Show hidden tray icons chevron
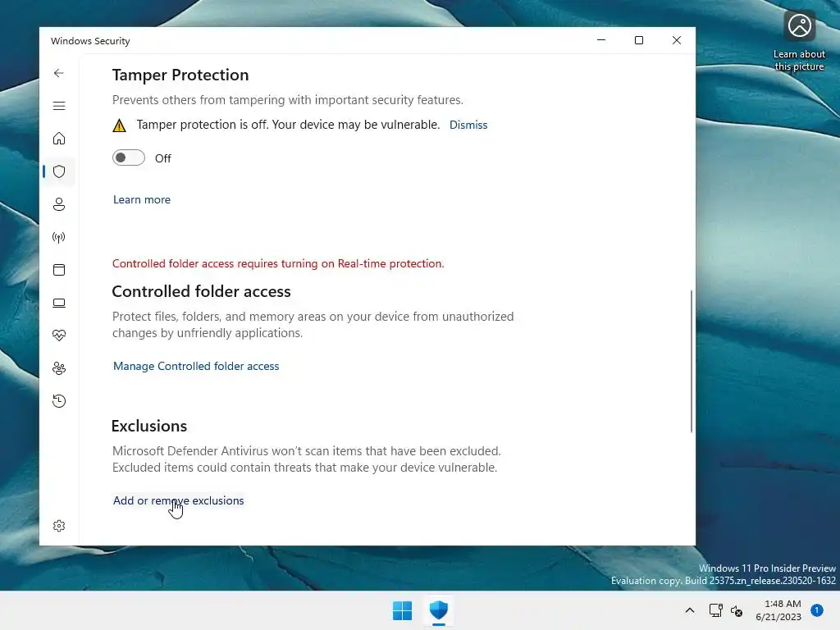Screen dimensions: 840x630 (x=689, y=610)
